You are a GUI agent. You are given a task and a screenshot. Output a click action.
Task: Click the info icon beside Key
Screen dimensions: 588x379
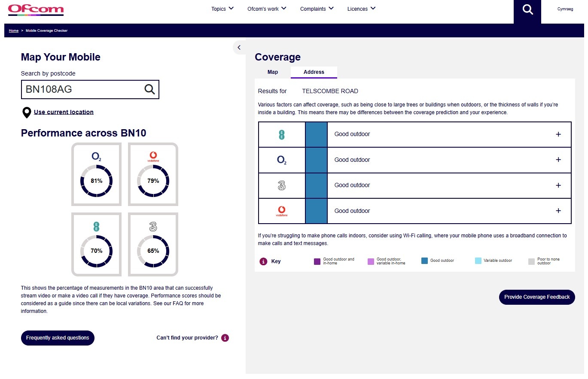tap(263, 261)
